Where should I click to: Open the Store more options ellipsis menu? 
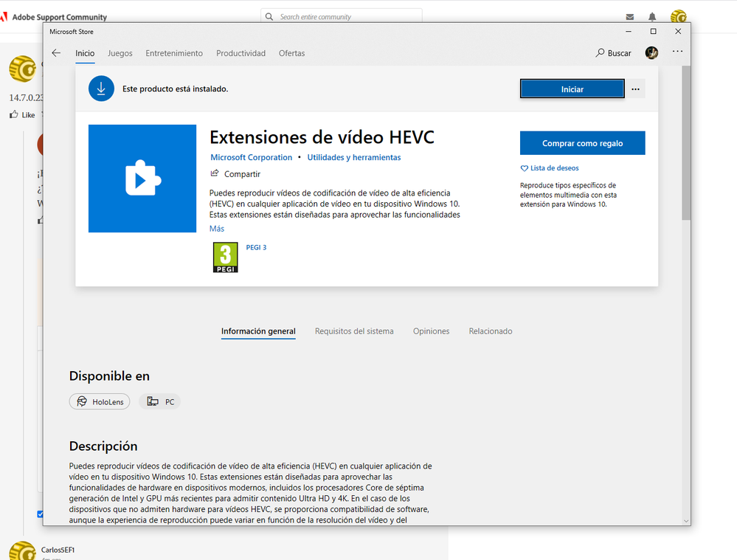coord(677,51)
